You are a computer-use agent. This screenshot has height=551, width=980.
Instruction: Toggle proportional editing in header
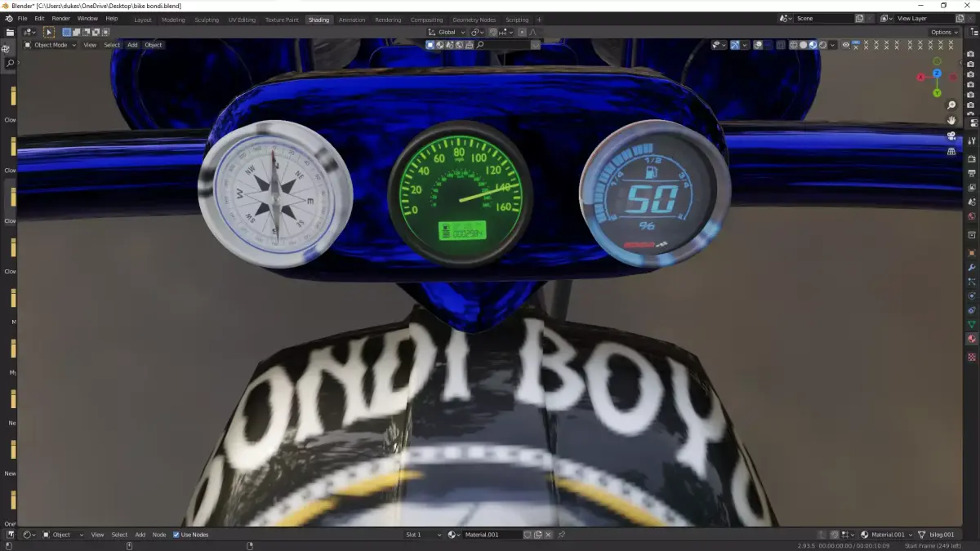pyautogui.click(x=523, y=32)
